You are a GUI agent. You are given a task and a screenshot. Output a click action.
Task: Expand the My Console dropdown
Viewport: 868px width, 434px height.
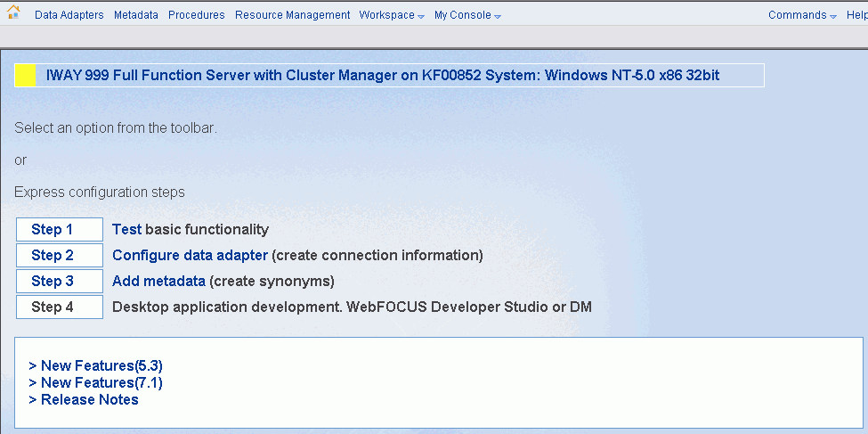[x=467, y=15]
